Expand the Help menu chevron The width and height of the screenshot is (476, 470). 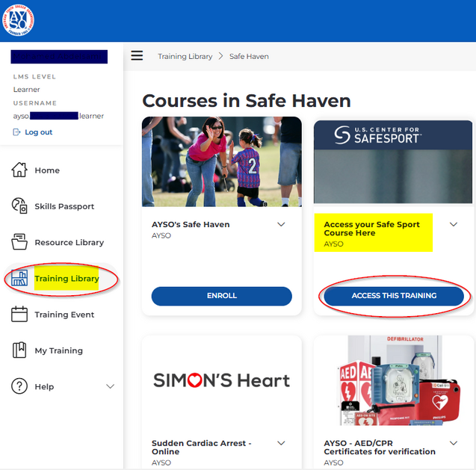point(110,386)
